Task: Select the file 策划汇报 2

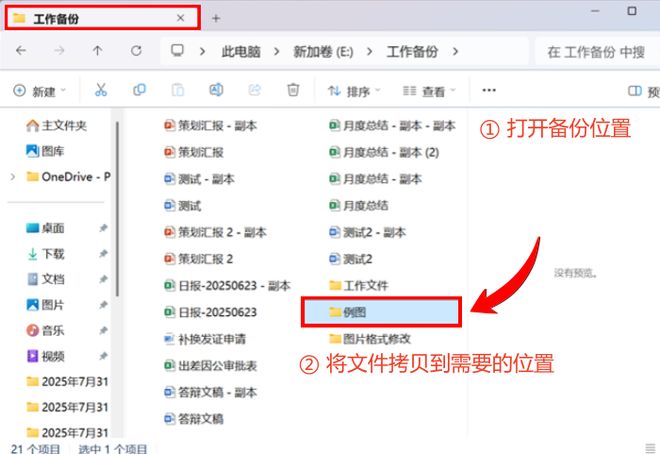Action: 198,259
